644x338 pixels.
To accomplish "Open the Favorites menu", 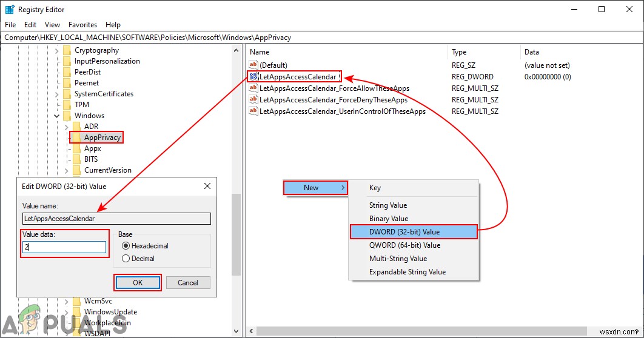I will click(x=82, y=25).
